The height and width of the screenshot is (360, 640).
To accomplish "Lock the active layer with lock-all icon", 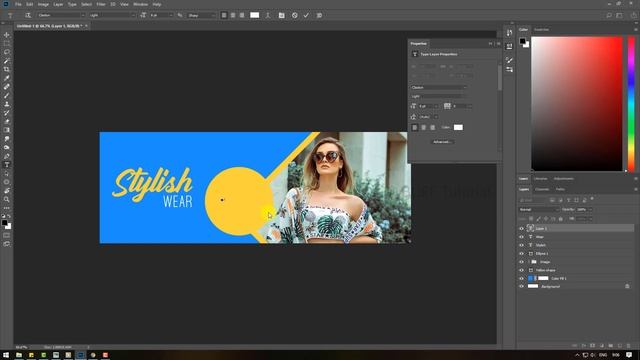I will [560, 219].
